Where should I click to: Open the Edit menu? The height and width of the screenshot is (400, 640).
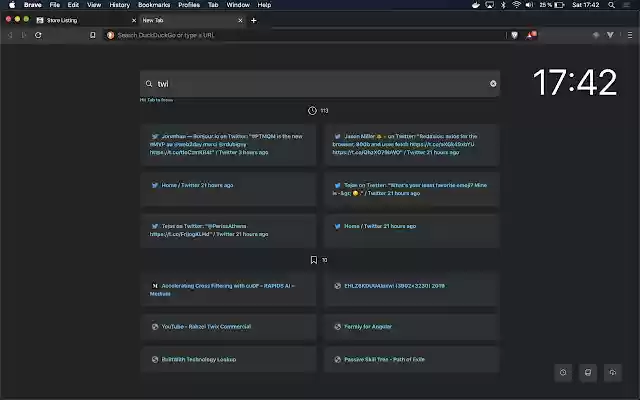[x=73, y=5]
